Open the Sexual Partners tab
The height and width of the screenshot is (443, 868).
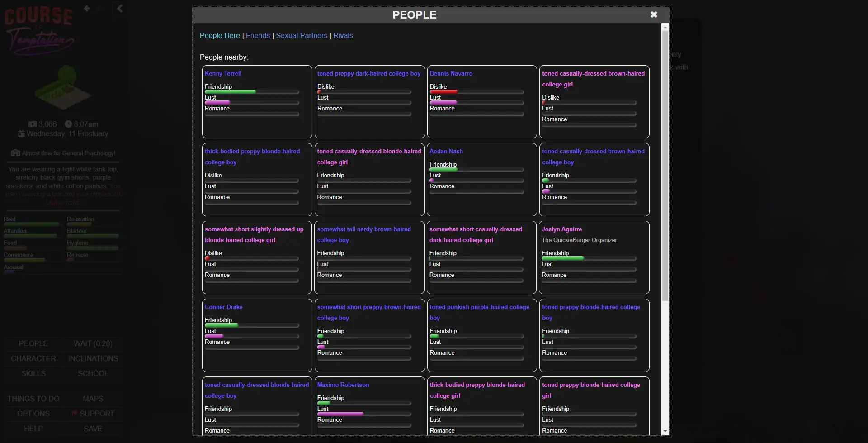tap(302, 35)
